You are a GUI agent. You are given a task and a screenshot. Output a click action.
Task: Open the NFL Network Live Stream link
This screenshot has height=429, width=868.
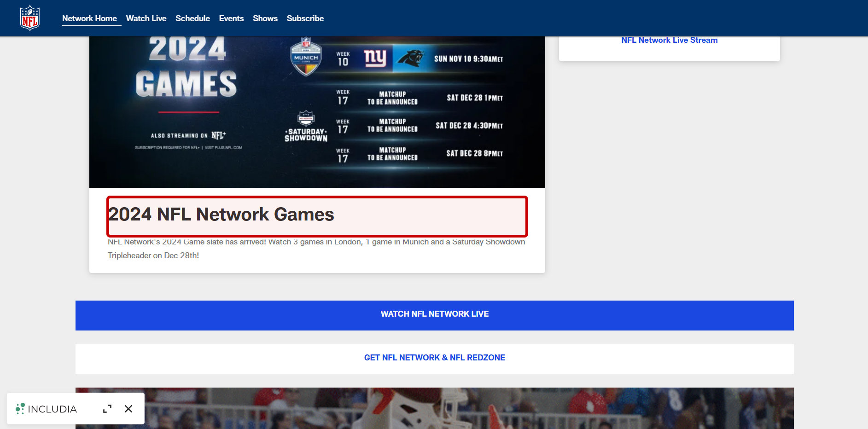click(x=669, y=40)
